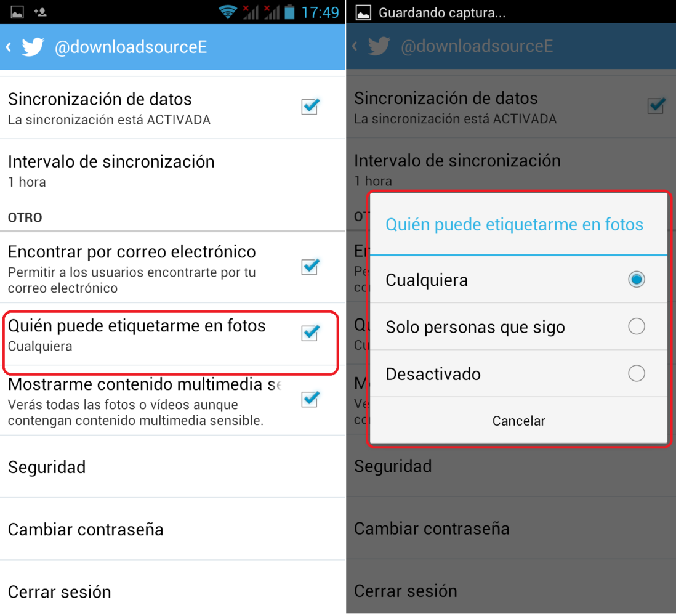
Task: Go back using the left header arrow
Action: (x=9, y=47)
